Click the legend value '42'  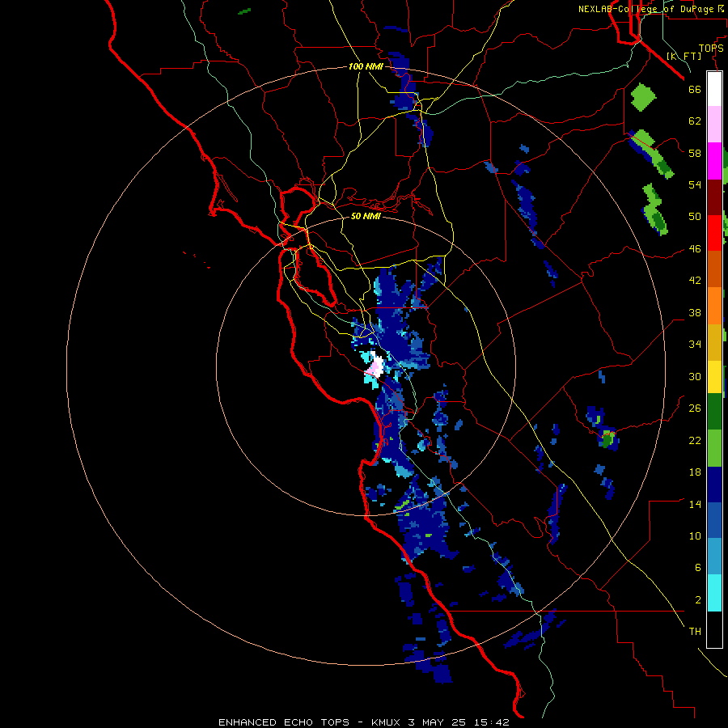pos(695,281)
